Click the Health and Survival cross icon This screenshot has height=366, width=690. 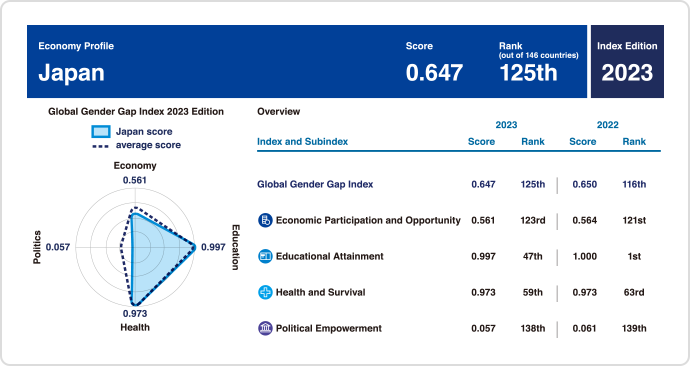point(265,292)
